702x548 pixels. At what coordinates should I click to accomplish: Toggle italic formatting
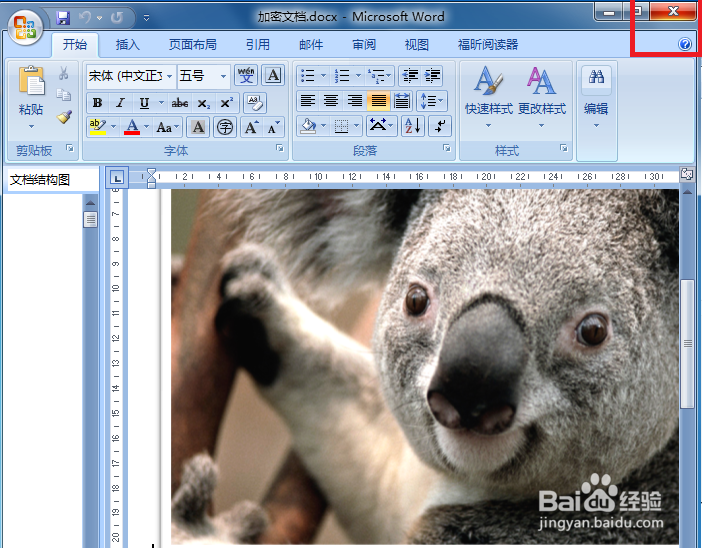(120, 103)
